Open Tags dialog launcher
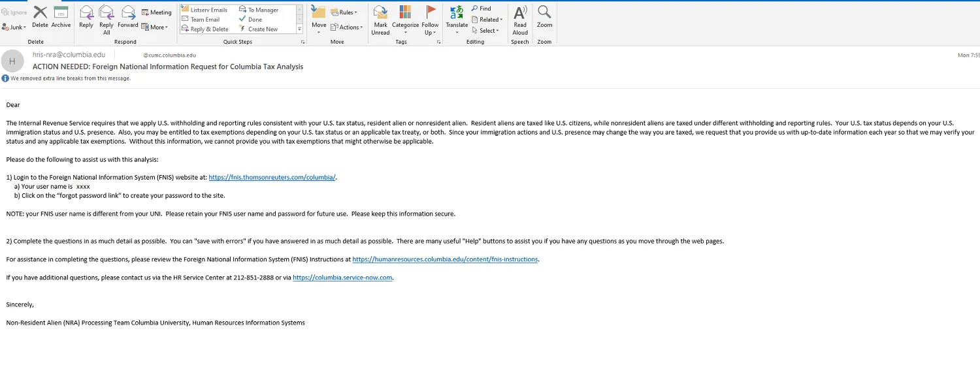The image size is (980, 369). point(439,42)
